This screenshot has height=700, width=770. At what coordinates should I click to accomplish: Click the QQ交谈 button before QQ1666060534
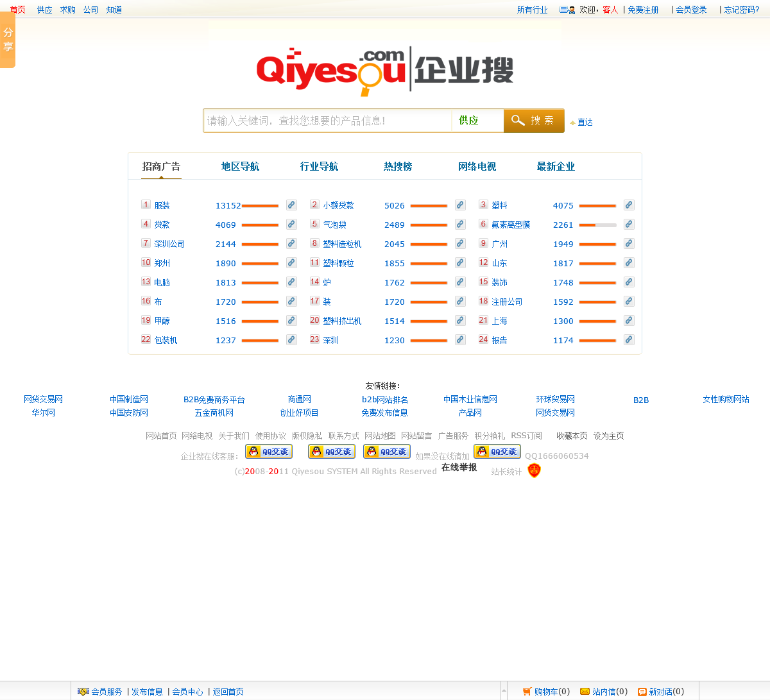pos(497,452)
